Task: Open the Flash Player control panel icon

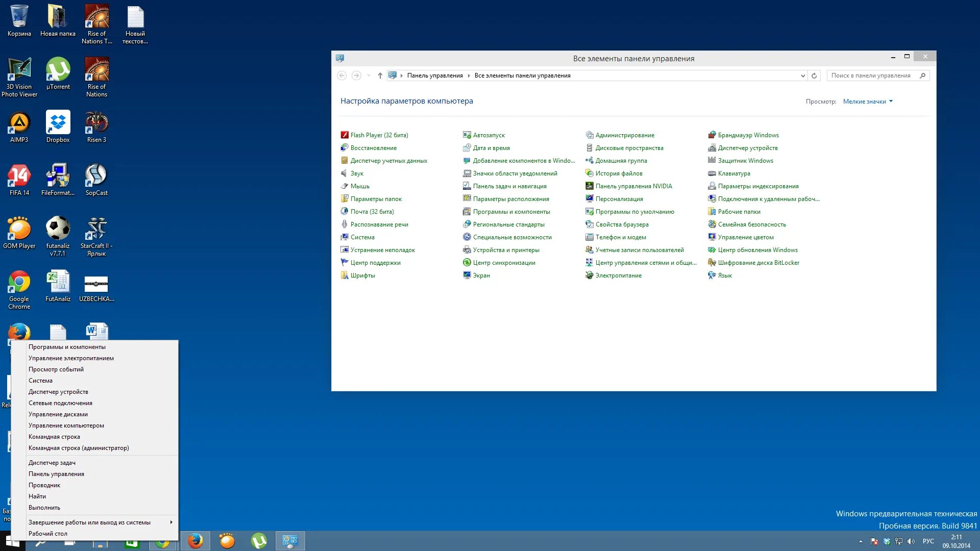Action: [345, 135]
